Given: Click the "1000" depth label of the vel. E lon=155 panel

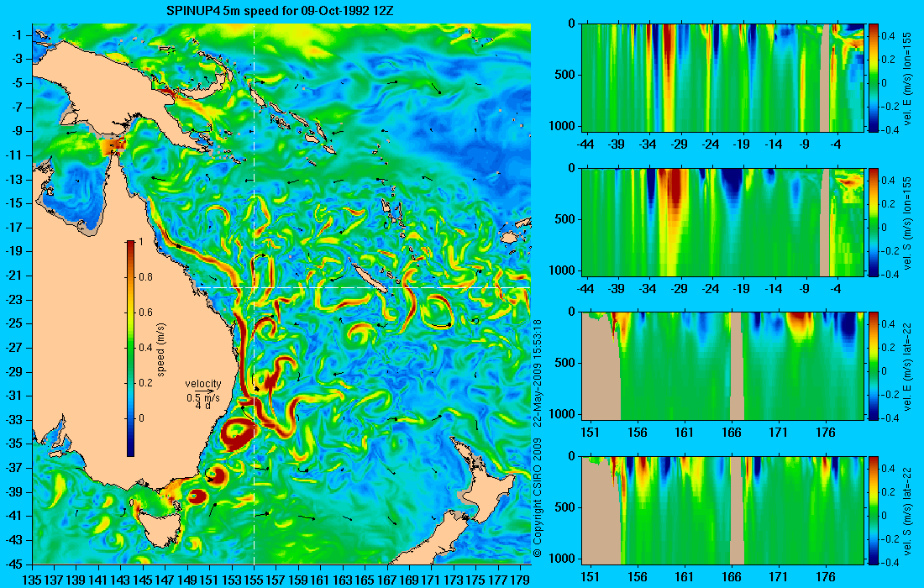Looking at the screenshot, I should (x=562, y=126).
